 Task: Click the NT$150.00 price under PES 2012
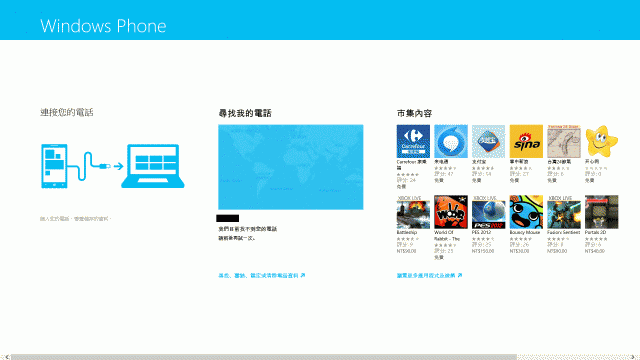click(x=483, y=251)
